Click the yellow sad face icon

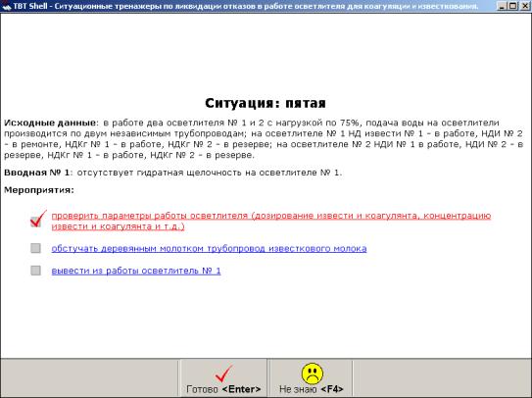[313, 373]
